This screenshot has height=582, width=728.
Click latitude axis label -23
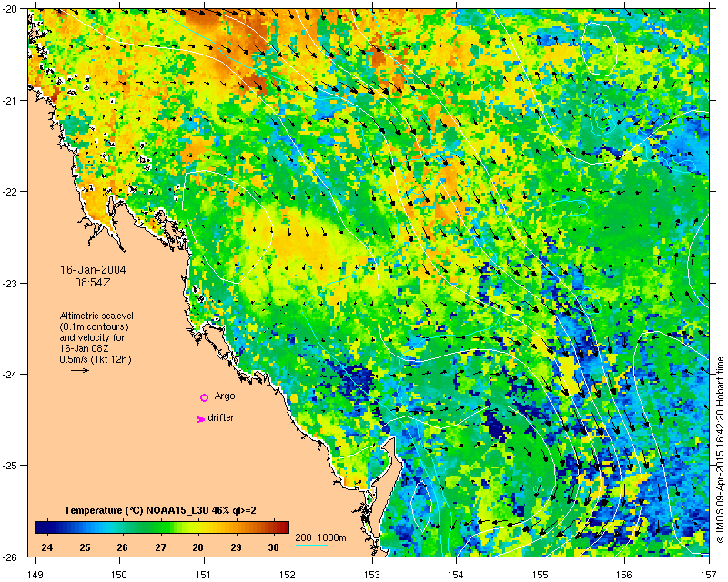9,283
